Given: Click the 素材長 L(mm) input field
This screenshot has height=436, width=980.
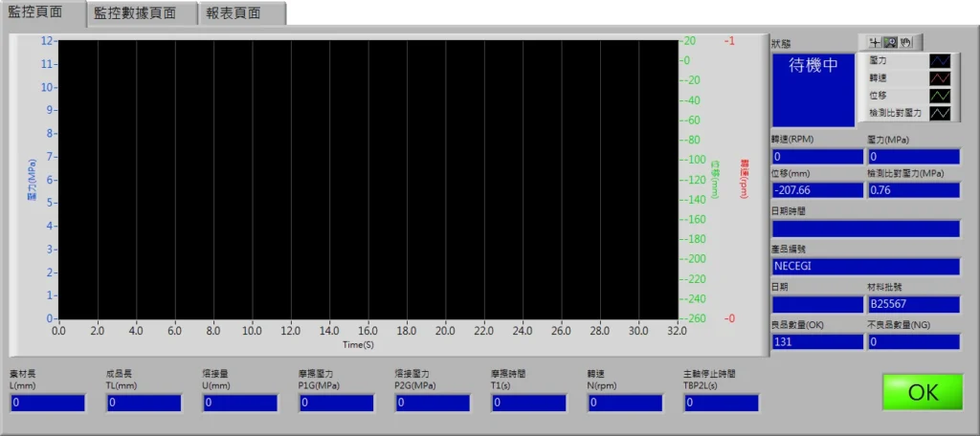Looking at the screenshot, I should pyautogui.click(x=47, y=403).
